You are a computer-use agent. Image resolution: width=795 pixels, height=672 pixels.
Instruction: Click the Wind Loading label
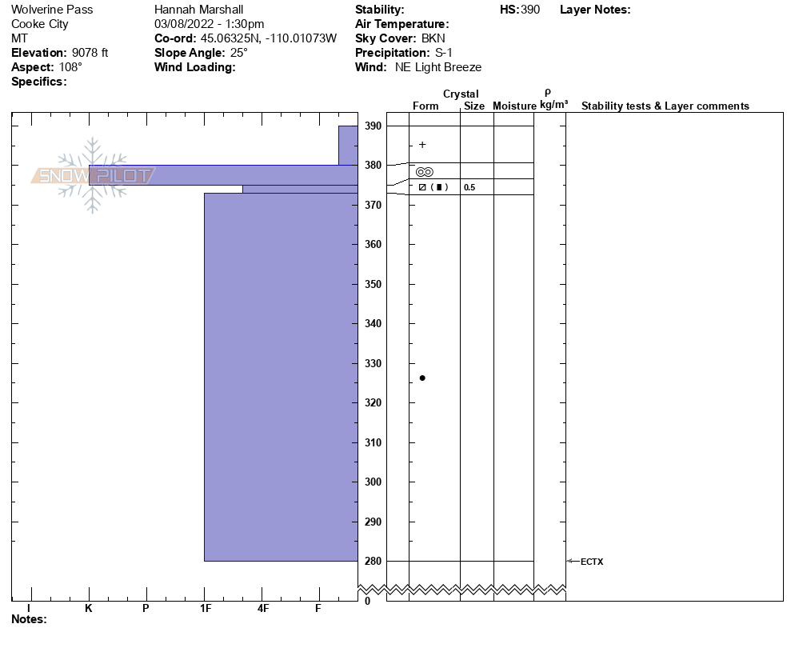[x=194, y=67]
